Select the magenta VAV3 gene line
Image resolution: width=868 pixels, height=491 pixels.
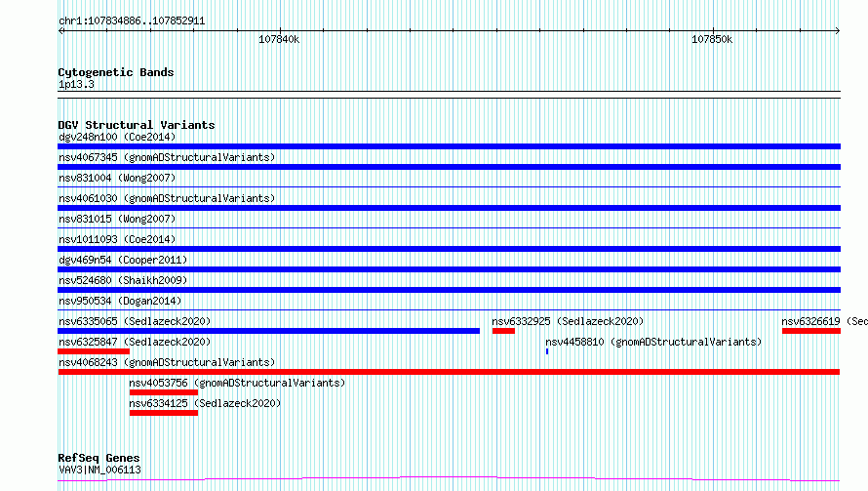pos(449,479)
